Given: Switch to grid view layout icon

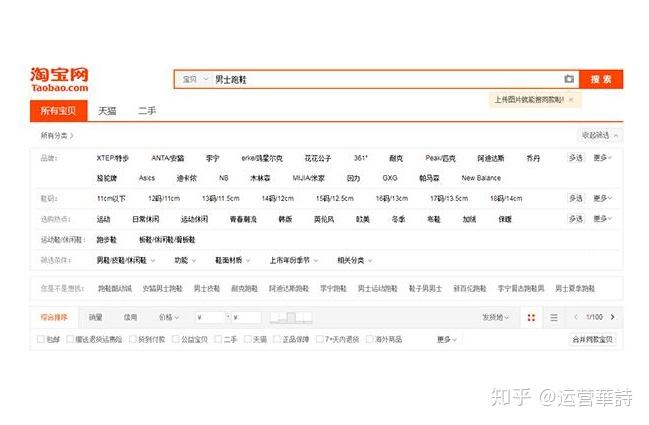Looking at the screenshot, I should pyautogui.click(x=531, y=317).
